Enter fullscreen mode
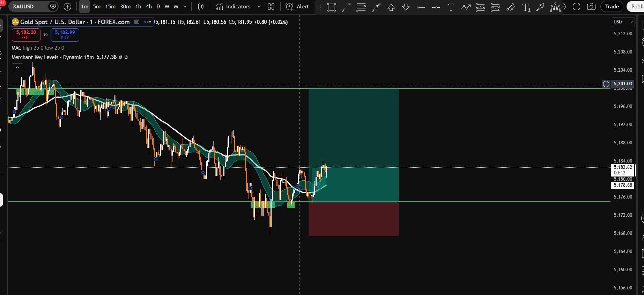The image size is (644, 295). pyautogui.click(x=577, y=7)
